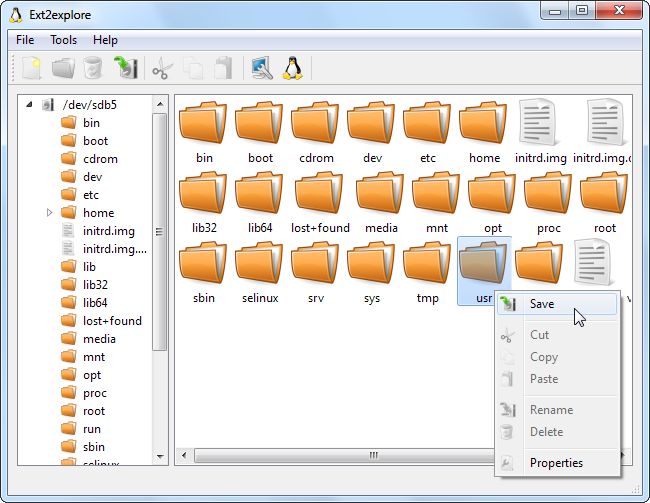Select the sys folder icon in main pane
This screenshot has width=650, height=503.
(x=371, y=263)
